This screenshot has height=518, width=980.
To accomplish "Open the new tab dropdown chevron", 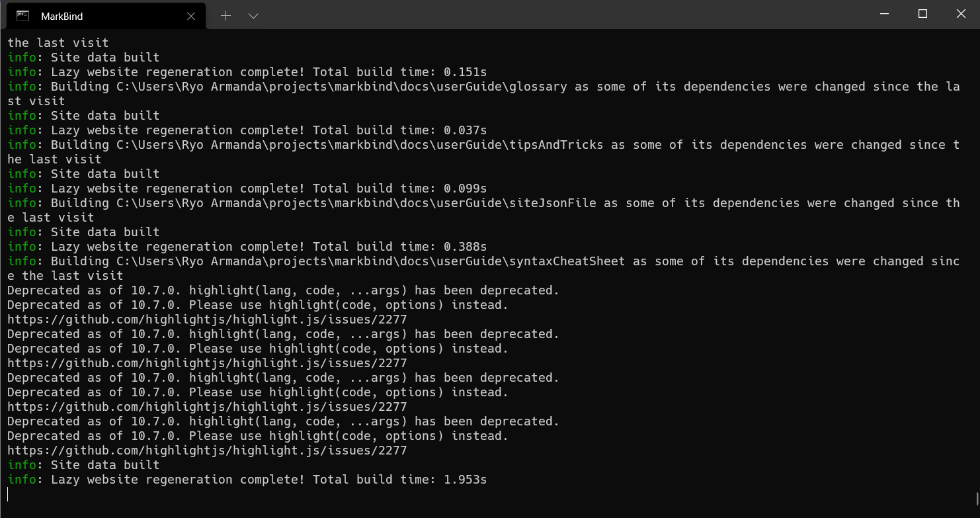I will tap(253, 15).
